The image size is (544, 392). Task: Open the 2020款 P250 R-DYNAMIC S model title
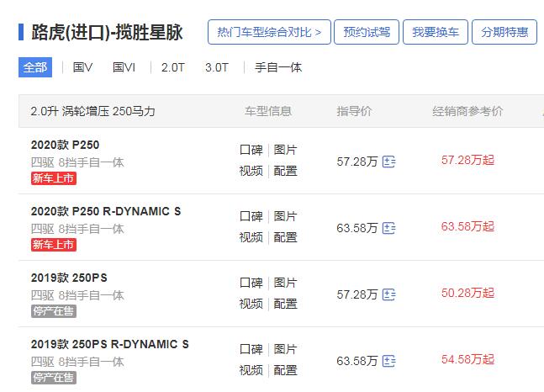pos(106,211)
